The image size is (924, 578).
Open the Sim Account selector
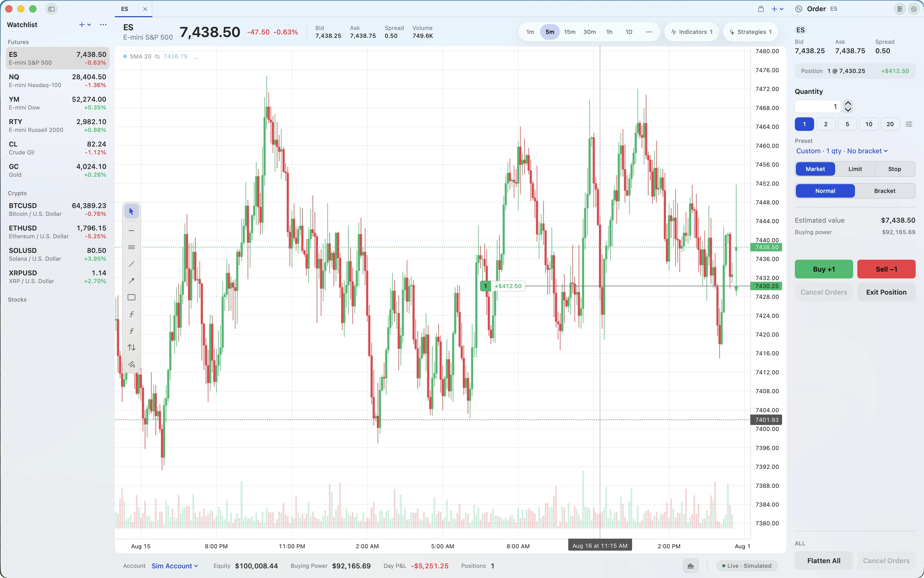(x=175, y=566)
